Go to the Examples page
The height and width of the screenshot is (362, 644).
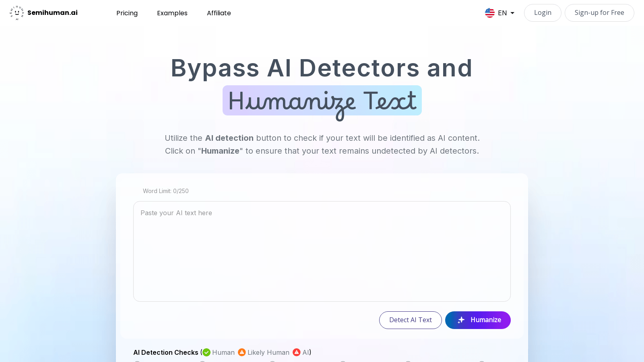[172, 13]
